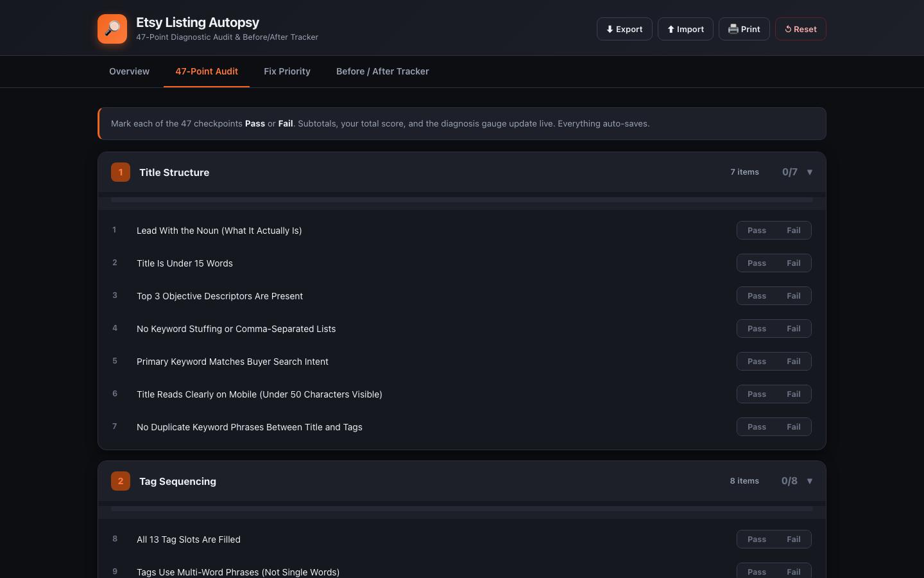
Task: Click 'Top 3 Objective Descriptors Are Present' text
Action: 219,296
